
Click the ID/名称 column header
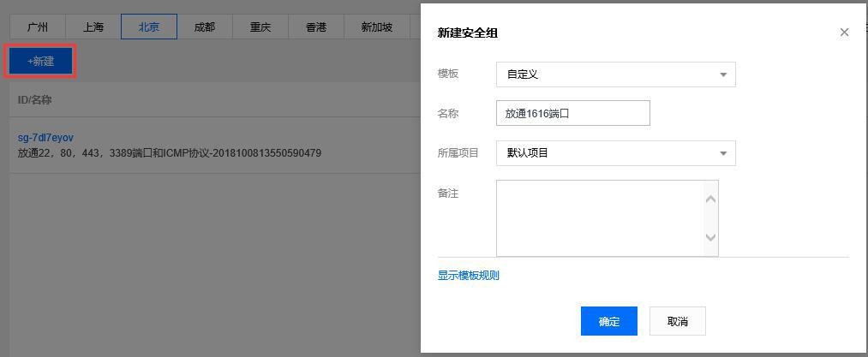pyautogui.click(x=35, y=100)
